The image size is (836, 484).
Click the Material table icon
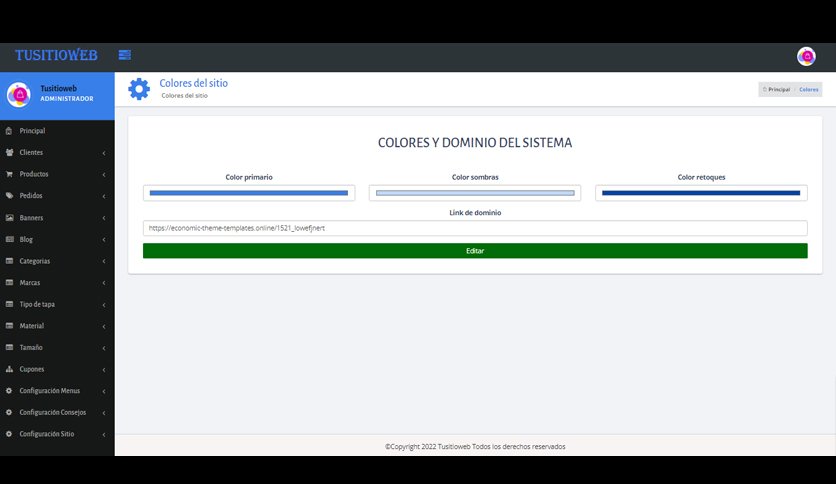(x=9, y=326)
